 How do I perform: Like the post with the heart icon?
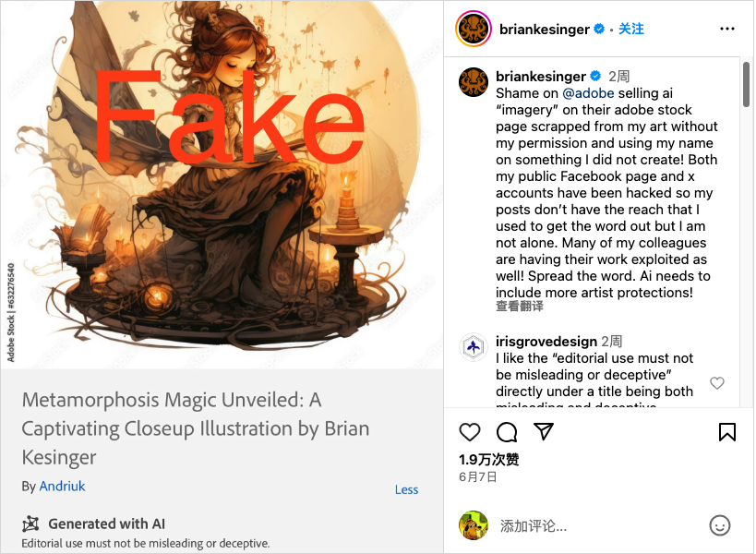pyautogui.click(x=470, y=432)
